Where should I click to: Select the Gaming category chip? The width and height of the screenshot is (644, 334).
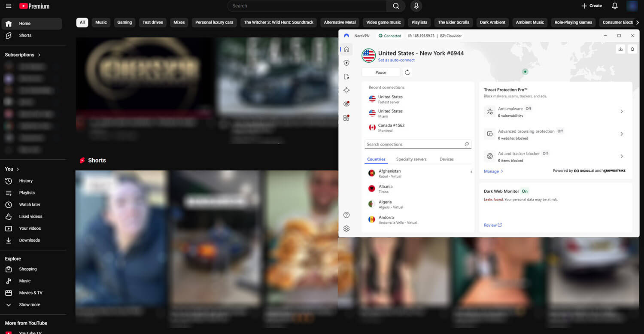pos(125,22)
